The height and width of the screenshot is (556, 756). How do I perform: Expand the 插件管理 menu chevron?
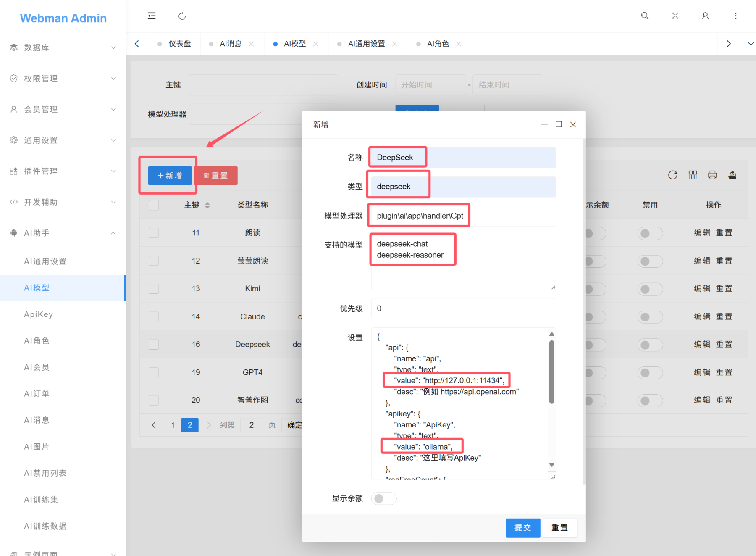113,171
